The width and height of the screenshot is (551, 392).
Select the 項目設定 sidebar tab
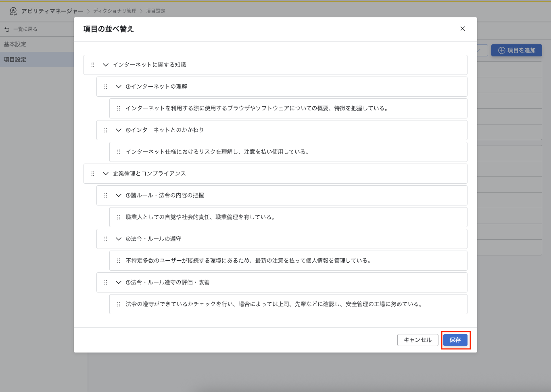pyautogui.click(x=15, y=60)
